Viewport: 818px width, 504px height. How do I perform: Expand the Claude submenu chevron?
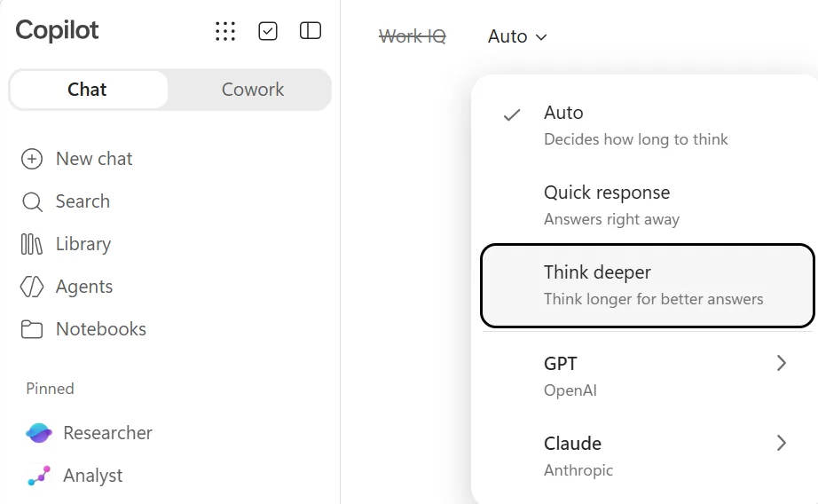coord(781,443)
